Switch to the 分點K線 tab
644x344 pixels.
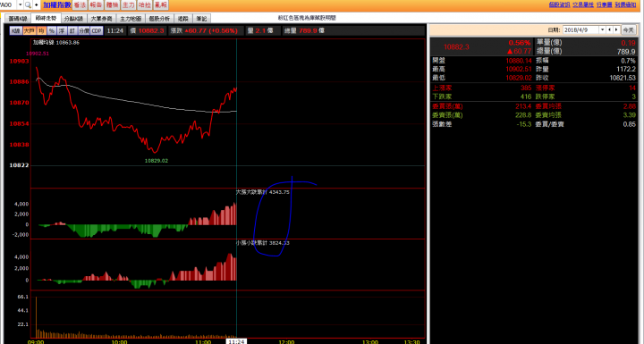(x=73, y=19)
